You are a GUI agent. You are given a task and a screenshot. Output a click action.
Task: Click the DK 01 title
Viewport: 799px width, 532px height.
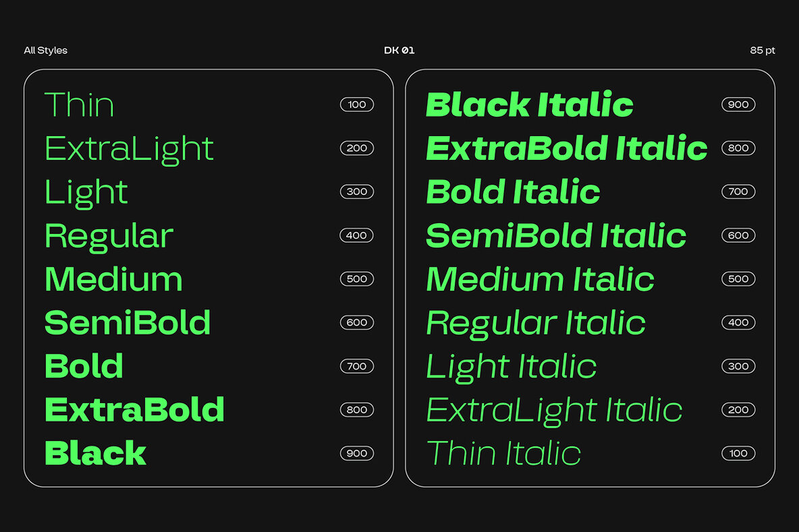(x=399, y=51)
